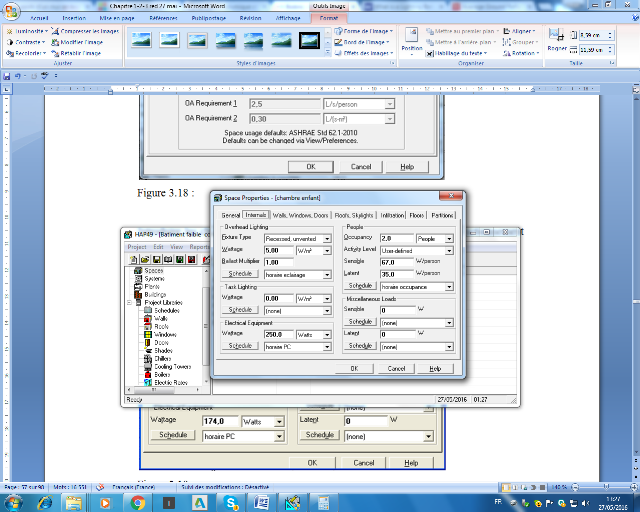Click the Chillers library icon
Screen dimensions: 640x512
click(146, 358)
